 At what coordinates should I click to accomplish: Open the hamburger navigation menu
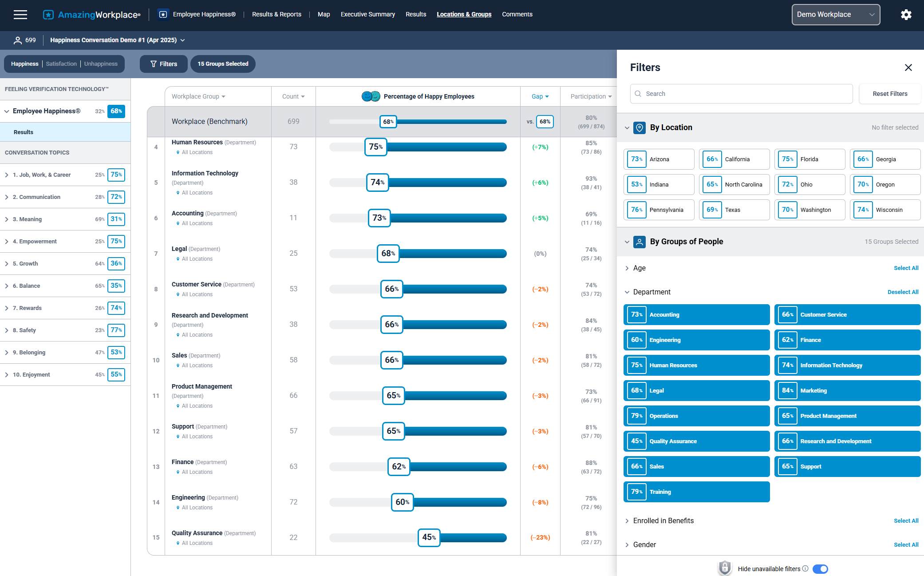pyautogui.click(x=20, y=15)
